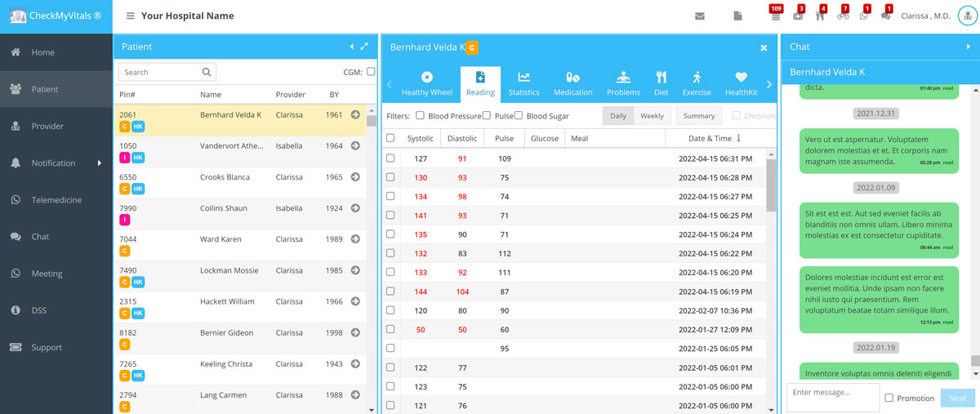Check the Promotion checkbox in chat
Image resolution: width=980 pixels, height=414 pixels.
tap(889, 398)
